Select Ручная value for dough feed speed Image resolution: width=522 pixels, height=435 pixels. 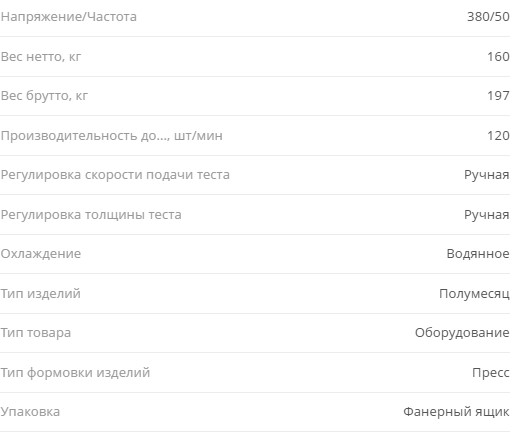(x=487, y=175)
